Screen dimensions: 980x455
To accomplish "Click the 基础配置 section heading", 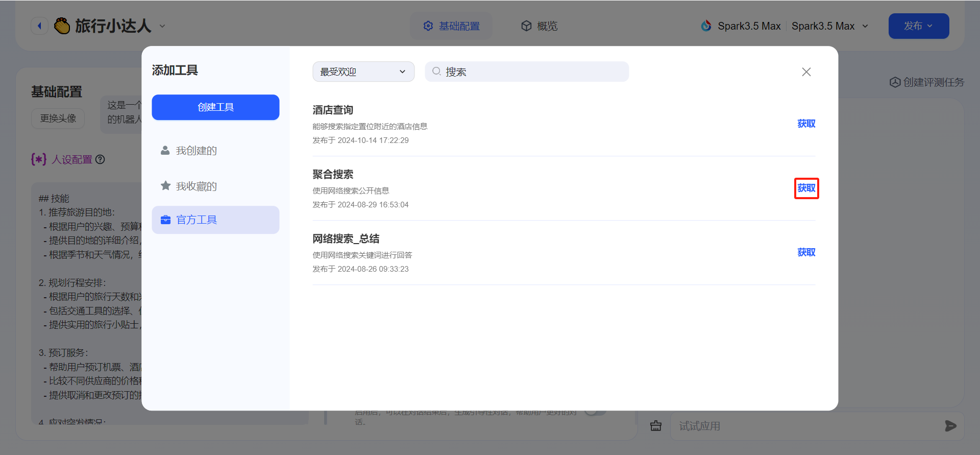I will click(x=57, y=92).
